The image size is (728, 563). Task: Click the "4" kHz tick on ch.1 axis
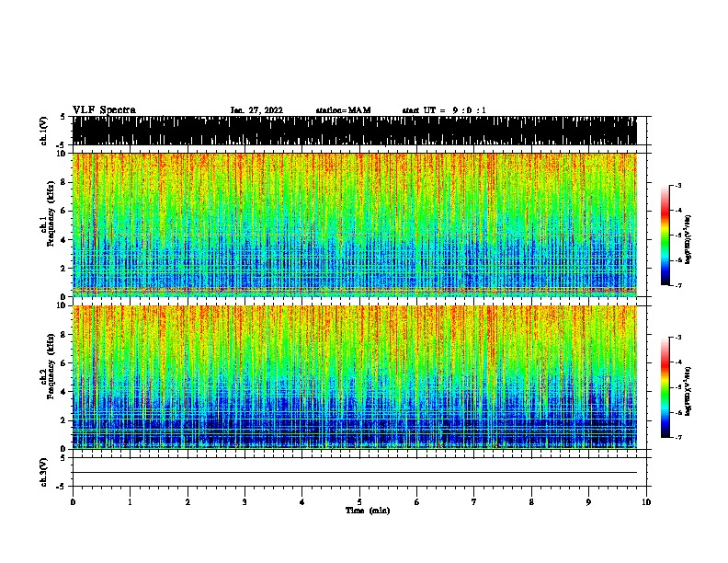click(x=63, y=240)
